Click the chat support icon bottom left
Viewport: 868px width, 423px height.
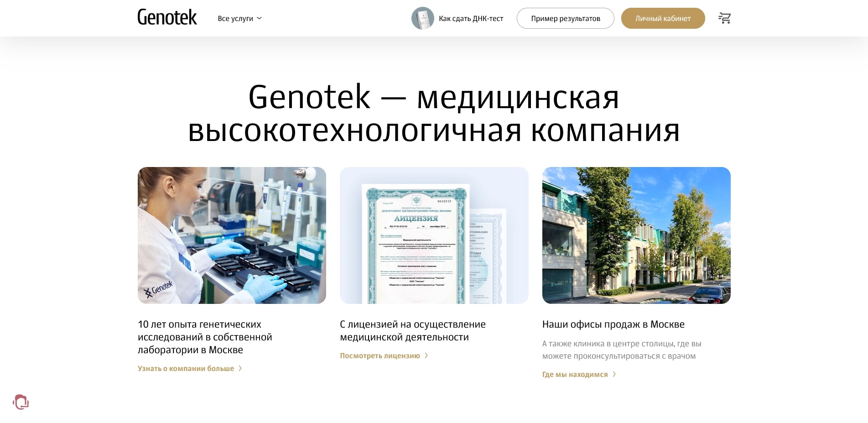[x=21, y=402]
